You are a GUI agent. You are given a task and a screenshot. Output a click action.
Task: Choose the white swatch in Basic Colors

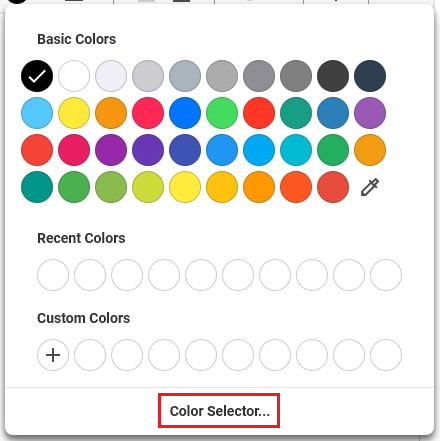(x=74, y=76)
